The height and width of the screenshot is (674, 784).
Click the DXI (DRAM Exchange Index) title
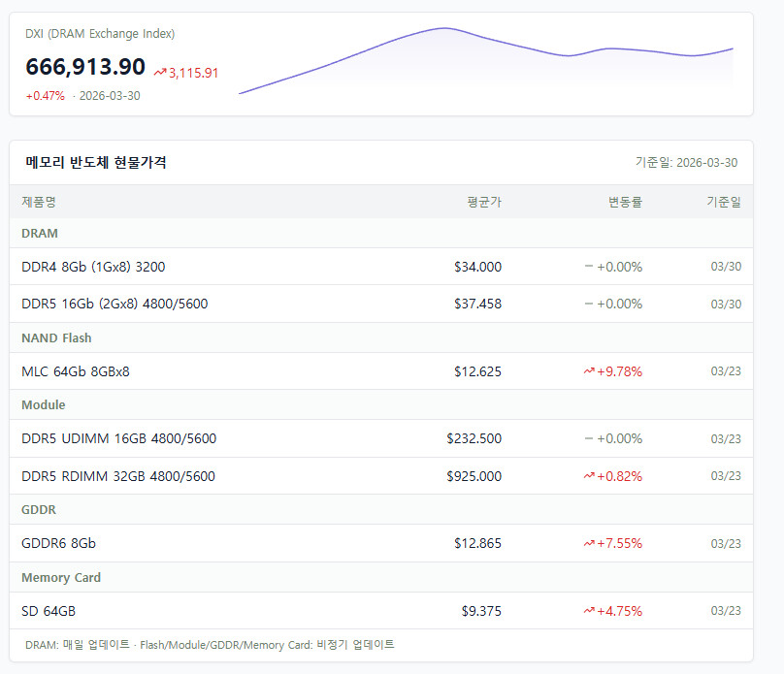100,34
